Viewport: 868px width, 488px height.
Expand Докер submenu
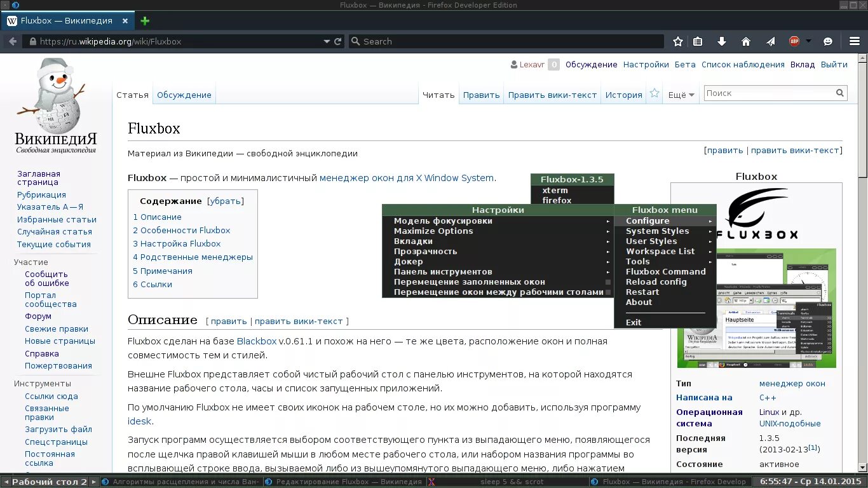coord(498,262)
